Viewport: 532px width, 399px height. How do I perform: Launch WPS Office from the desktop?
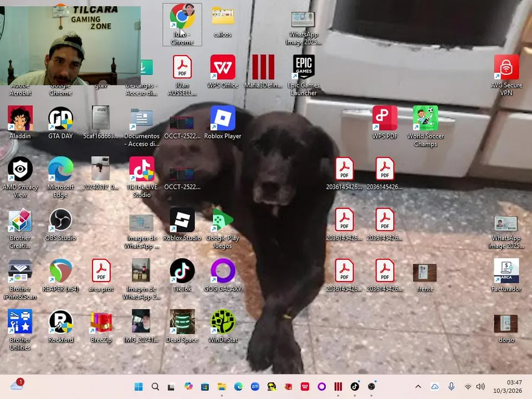[223, 71]
